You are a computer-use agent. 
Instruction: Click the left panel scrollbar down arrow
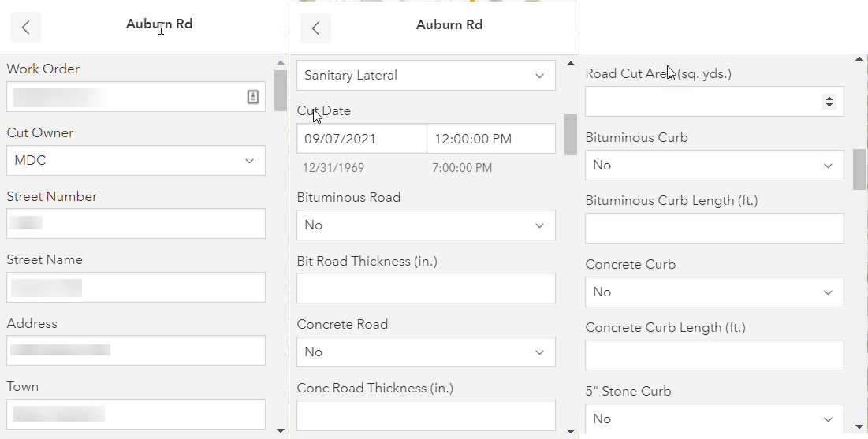click(281, 430)
